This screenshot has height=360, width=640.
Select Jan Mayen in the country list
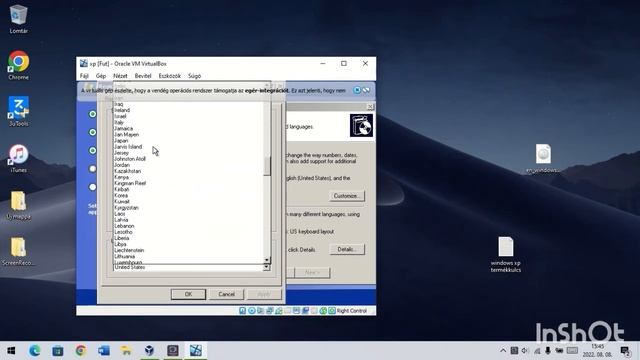[x=127, y=135]
